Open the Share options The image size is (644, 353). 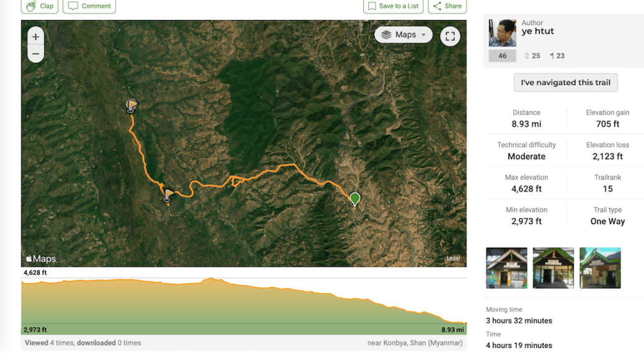[x=448, y=6]
